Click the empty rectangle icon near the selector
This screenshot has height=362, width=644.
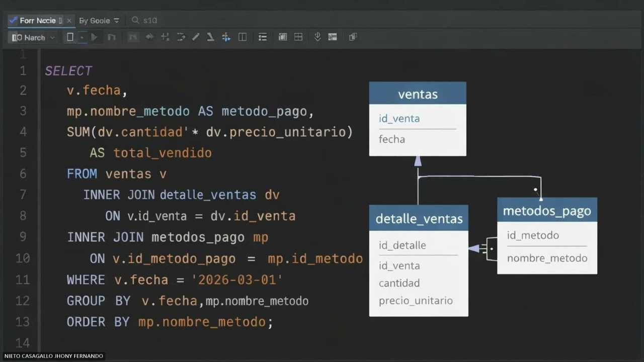(x=70, y=37)
